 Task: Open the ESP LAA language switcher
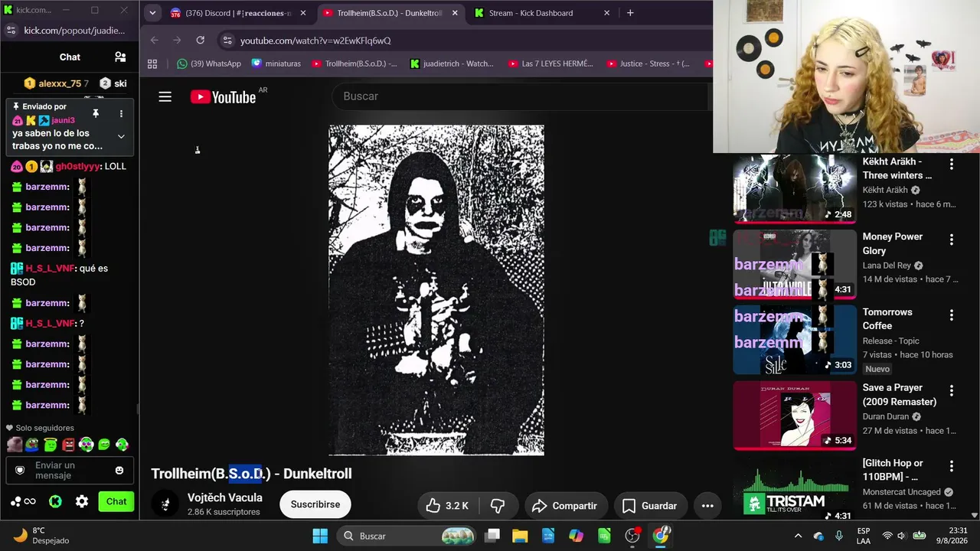pyautogui.click(x=864, y=536)
